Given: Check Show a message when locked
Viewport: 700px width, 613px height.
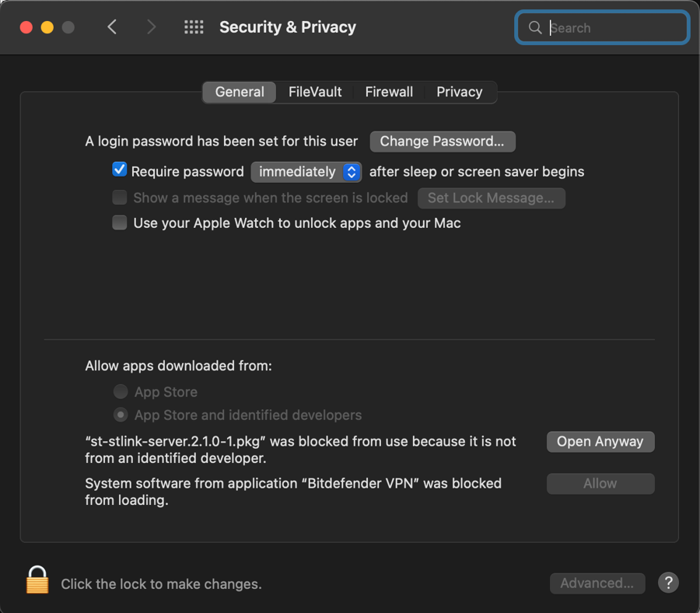Looking at the screenshot, I should point(120,198).
